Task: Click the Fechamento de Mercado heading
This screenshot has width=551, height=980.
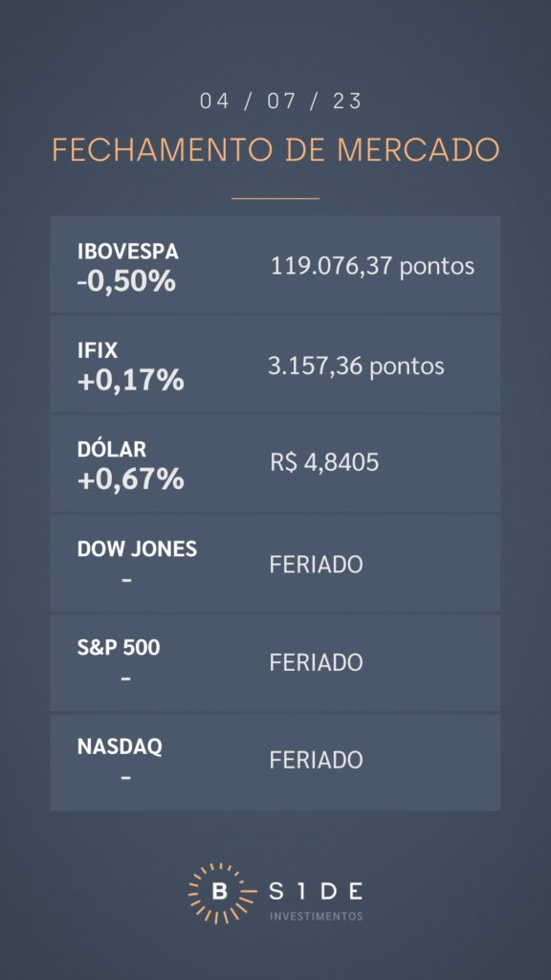Action: (275, 149)
